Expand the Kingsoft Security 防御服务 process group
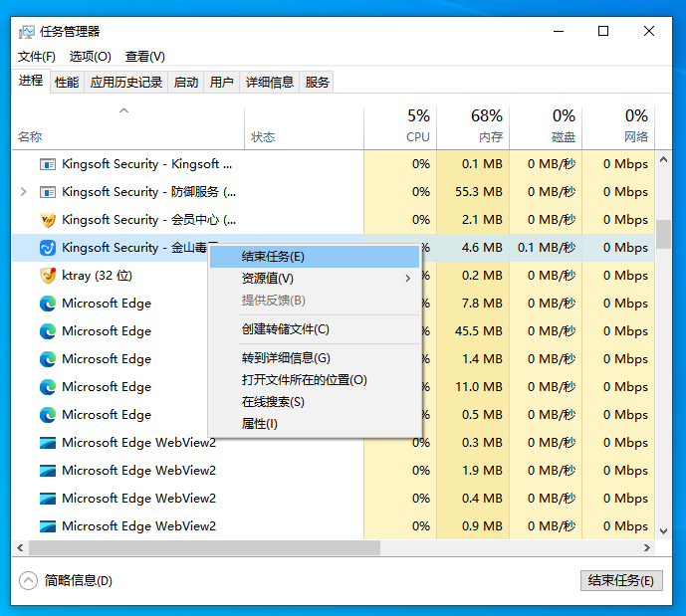 tap(24, 191)
